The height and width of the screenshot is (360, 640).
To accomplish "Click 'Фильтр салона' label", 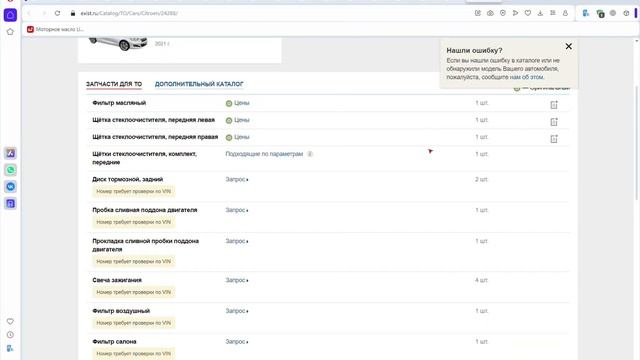I will pyautogui.click(x=114, y=341).
